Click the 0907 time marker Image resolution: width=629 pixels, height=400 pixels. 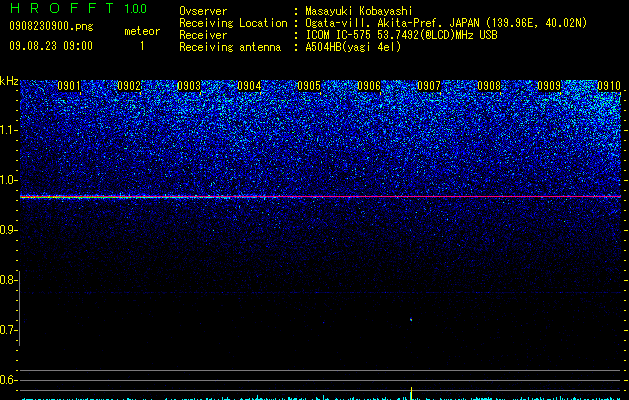coord(429,86)
